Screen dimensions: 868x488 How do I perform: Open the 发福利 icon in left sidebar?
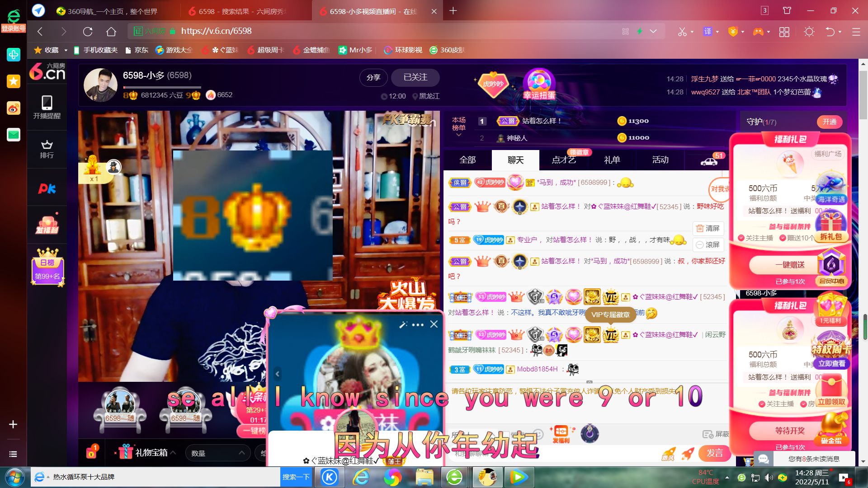click(47, 225)
